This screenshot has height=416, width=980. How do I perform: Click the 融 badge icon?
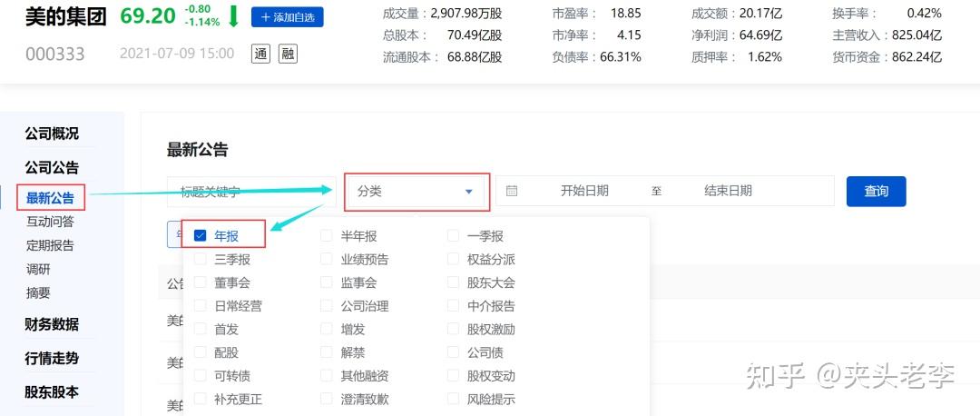click(288, 54)
